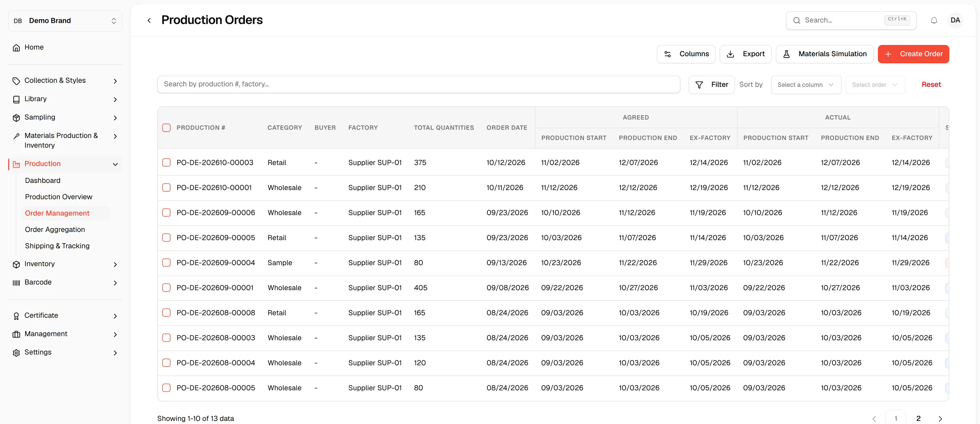The image size is (980, 424).
Task: Go back using the arrow beside Production Orders
Action: (149, 20)
